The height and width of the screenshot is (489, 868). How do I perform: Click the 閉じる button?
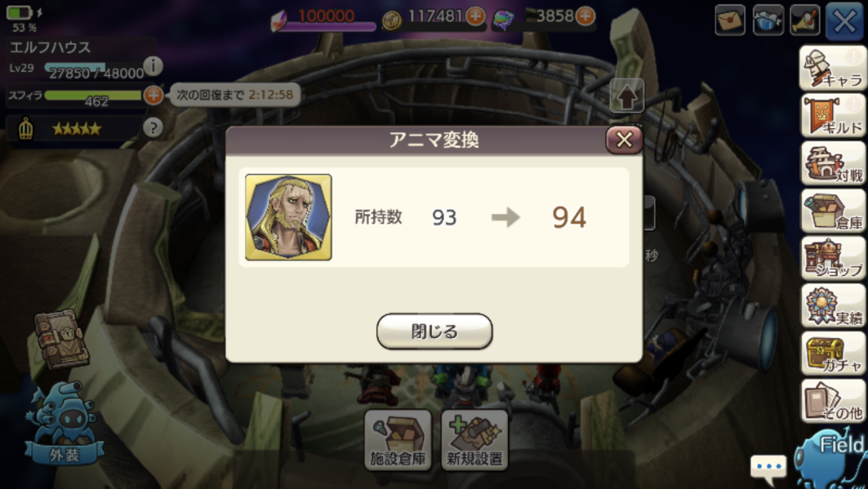click(x=434, y=331)
